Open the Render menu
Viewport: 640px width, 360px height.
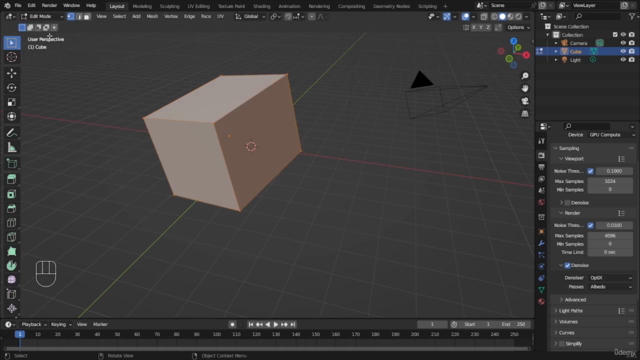click(49, 6)
